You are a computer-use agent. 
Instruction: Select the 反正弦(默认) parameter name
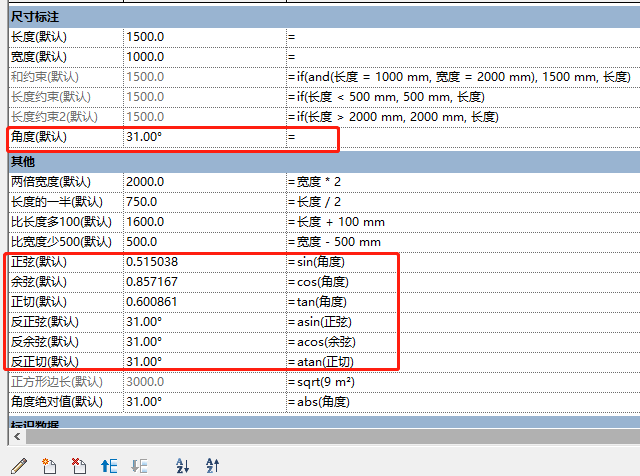[x=44, y=322]
